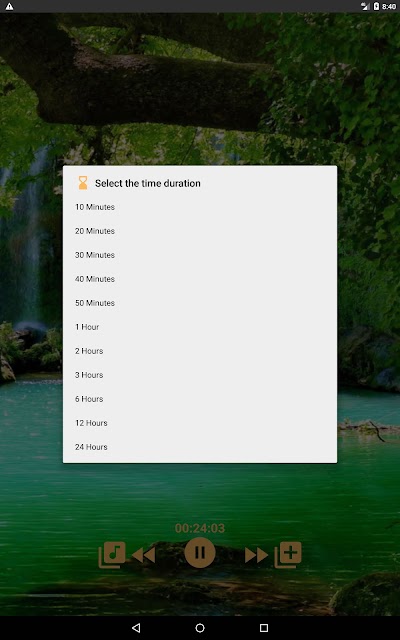
Task: Choose the 1 Hour duration
Action: [x=200, y=327]
